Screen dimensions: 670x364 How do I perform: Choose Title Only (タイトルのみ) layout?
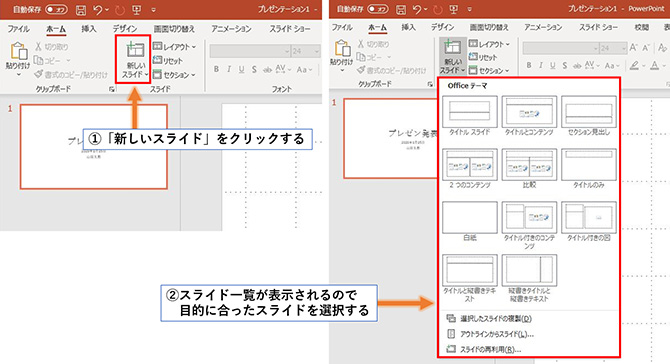click(588, 169)
